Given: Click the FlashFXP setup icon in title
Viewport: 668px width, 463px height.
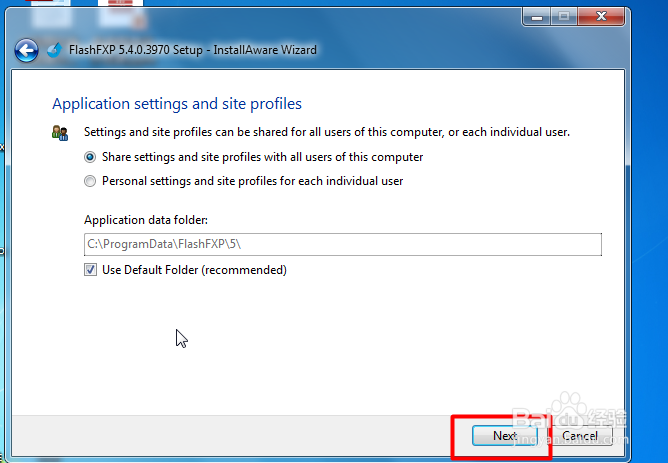Looking at the screenshot, I should (55, 50).
